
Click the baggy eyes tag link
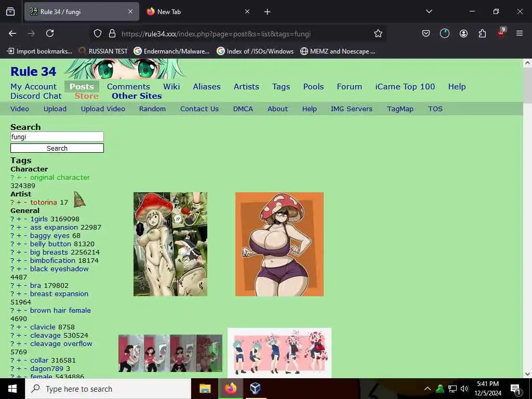coord(50,236)
